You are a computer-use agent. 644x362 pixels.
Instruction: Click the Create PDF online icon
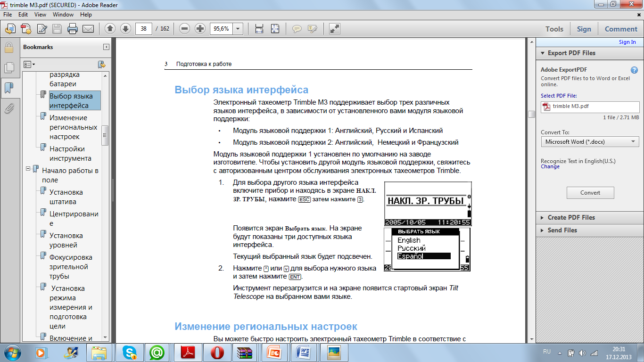[x=25, y=29]
